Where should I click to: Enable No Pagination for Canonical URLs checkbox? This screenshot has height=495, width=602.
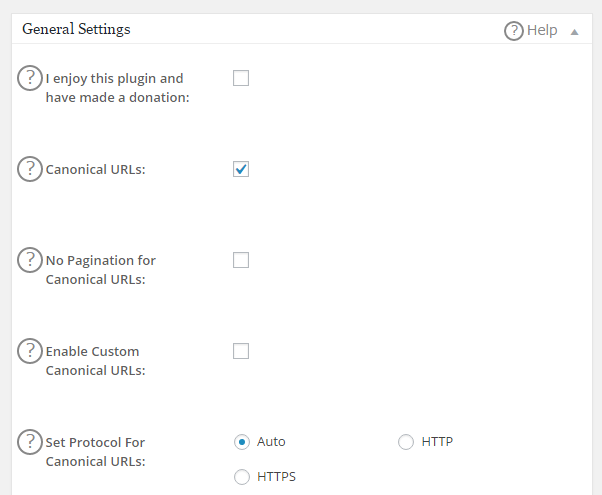(241, 260)
